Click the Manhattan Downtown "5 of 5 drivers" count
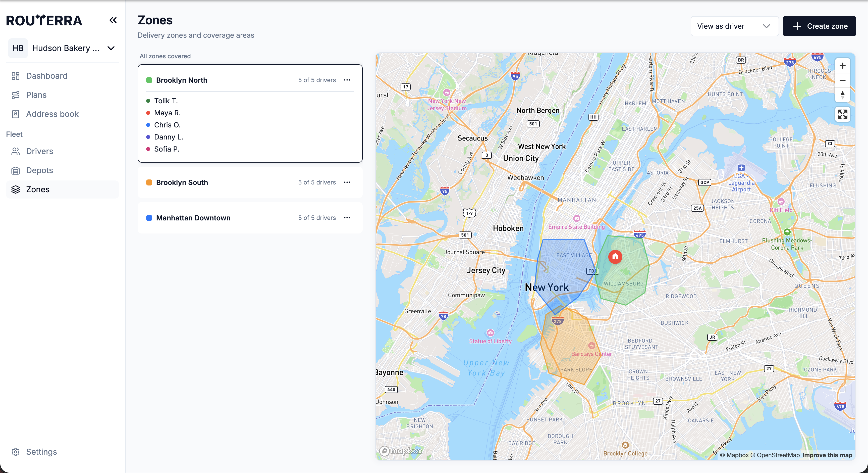 click(317, 218)
